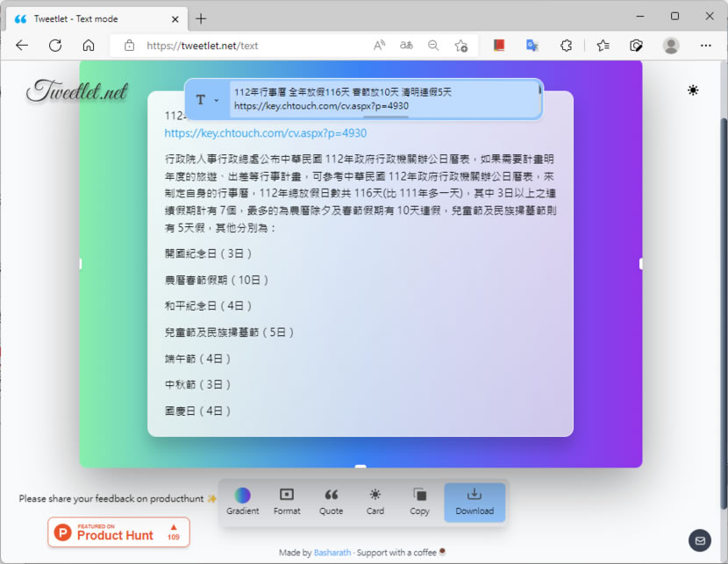Open Product Hunt featured badge

click(x=119, y=532)
